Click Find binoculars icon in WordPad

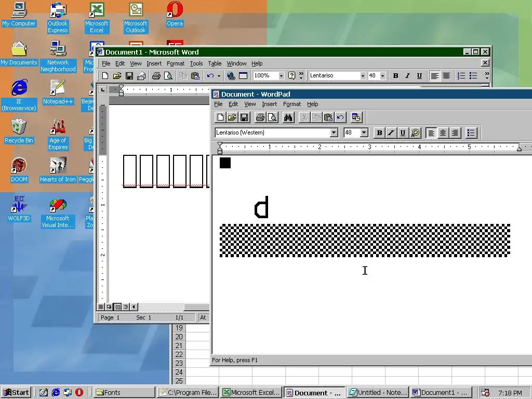pyautogui.click(x=288, y=118)
